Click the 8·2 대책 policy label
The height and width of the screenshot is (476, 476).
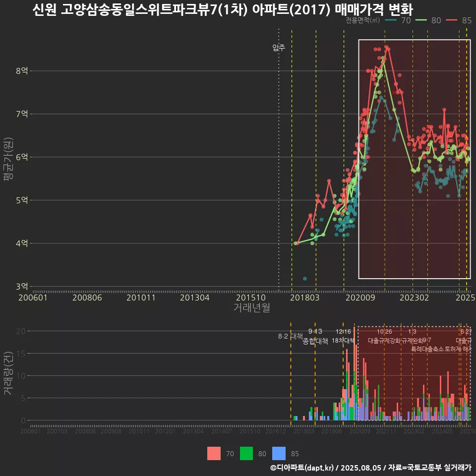[291, 336]
